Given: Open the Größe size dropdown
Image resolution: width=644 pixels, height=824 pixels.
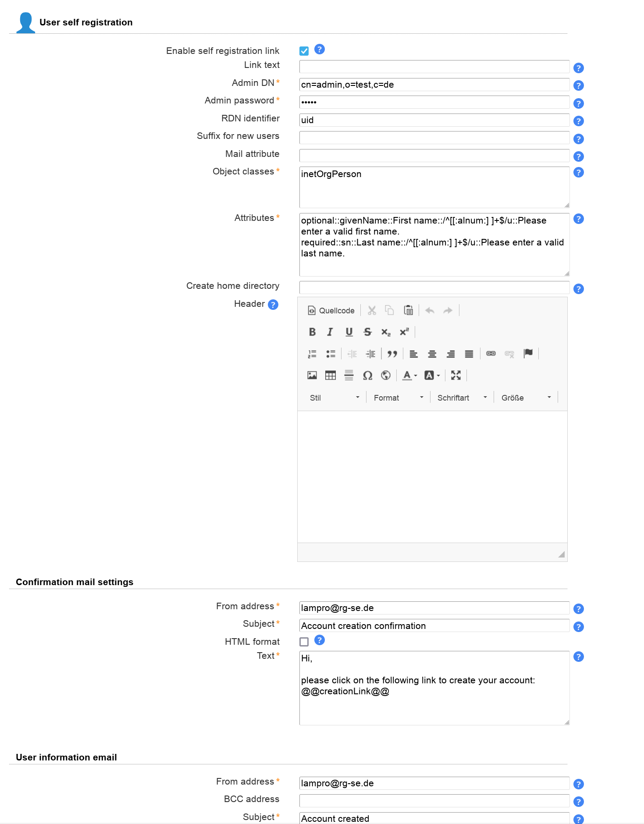Looking at the screenshot, I should (x=526, y=398).
